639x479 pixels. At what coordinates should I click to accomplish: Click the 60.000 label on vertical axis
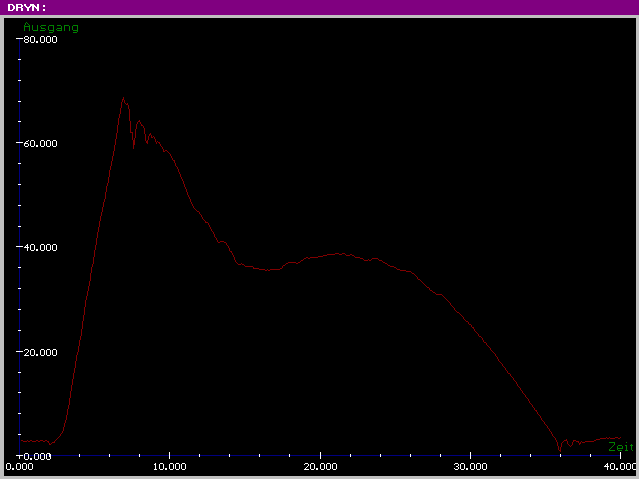pos(41,144)
